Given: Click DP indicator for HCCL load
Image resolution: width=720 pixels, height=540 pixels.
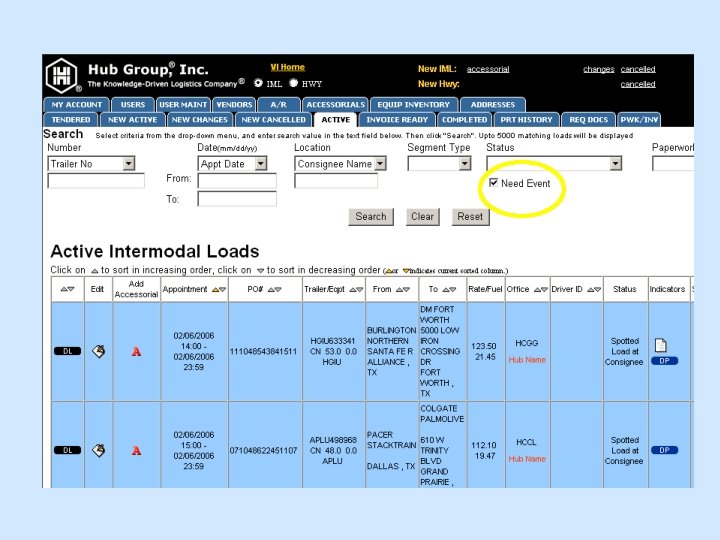Looking at the screenshot, I should (x=664, y=450).
